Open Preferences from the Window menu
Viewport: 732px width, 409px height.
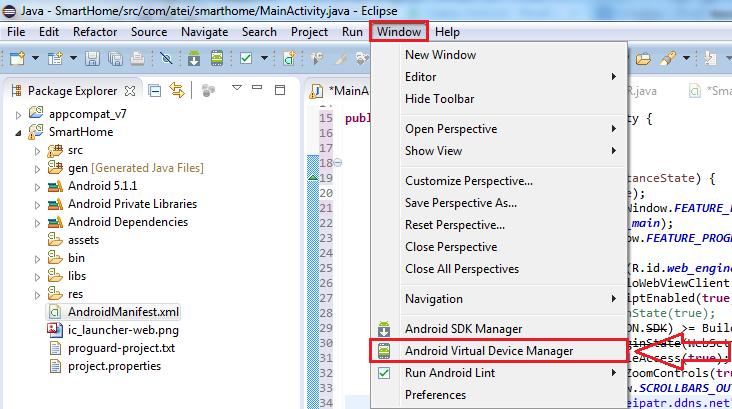pos(500,395)
